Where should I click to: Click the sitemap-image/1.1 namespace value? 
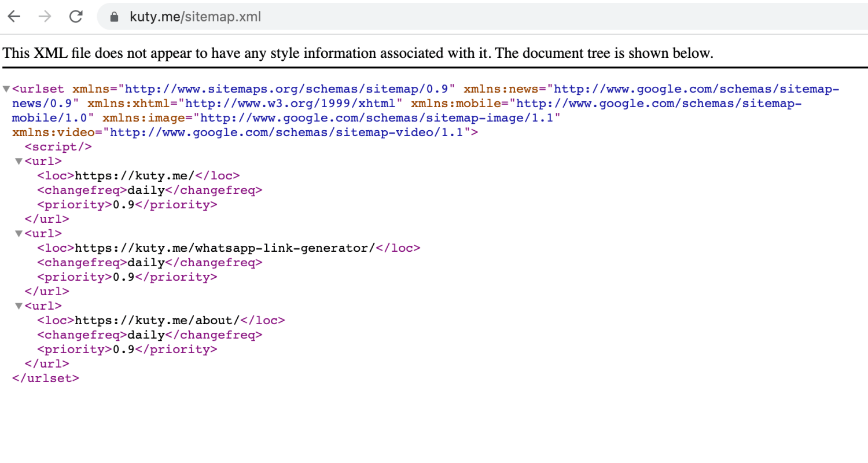coord(377,118)
